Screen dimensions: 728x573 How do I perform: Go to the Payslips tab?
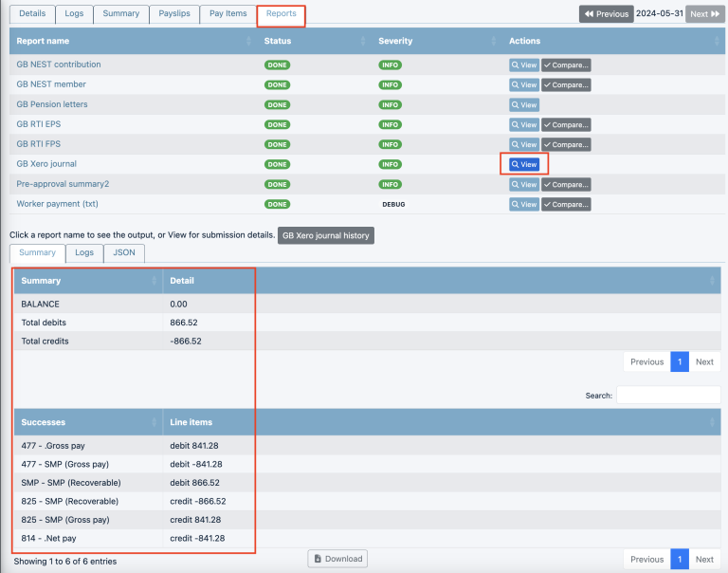[x=174, y=14]
